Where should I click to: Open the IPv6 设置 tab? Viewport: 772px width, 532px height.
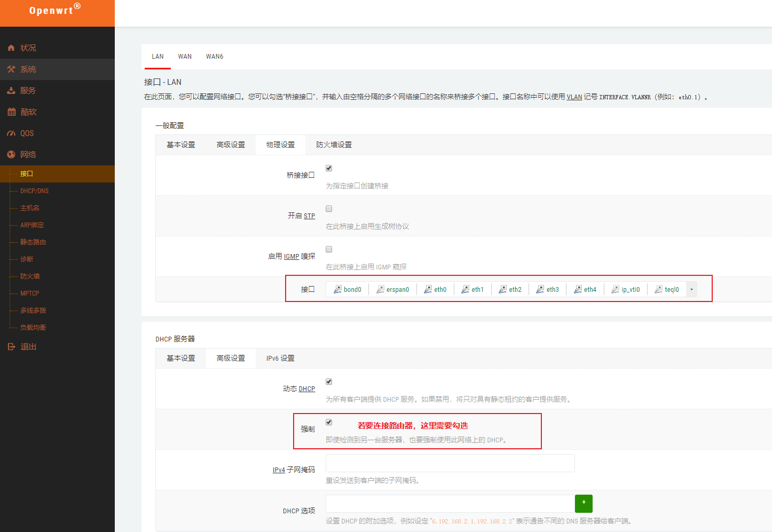[279, 358]
